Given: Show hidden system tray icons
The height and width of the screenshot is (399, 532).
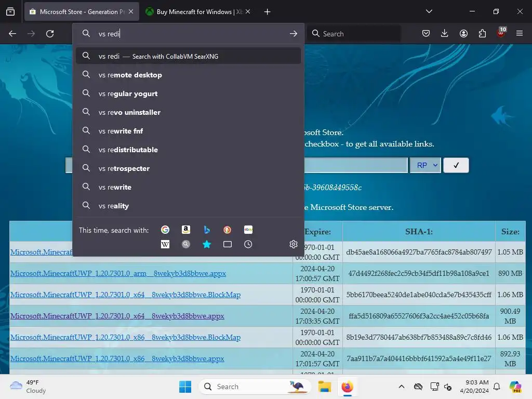Looking at the screenshot, I should coord(402,387).
